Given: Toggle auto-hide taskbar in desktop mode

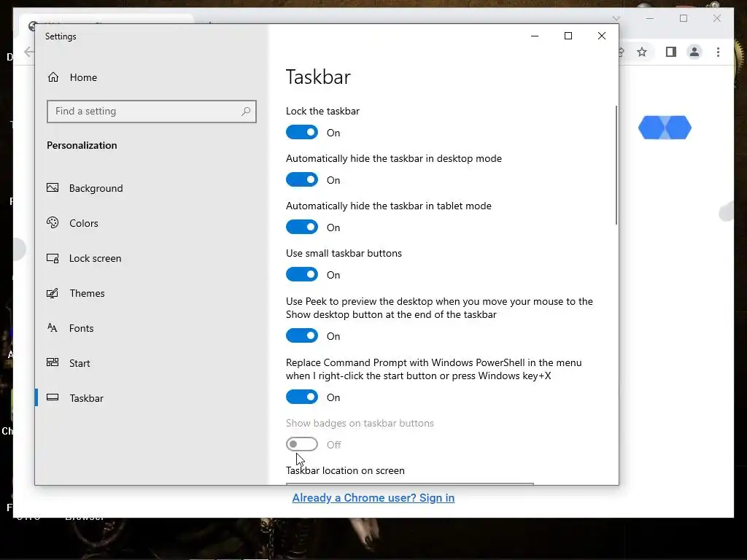Looking at the screenshot, I should pyautogui.click(x=301, y=179).
